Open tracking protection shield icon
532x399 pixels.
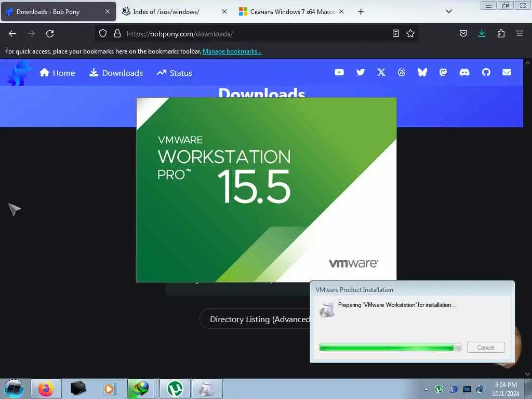click(103, 34)
